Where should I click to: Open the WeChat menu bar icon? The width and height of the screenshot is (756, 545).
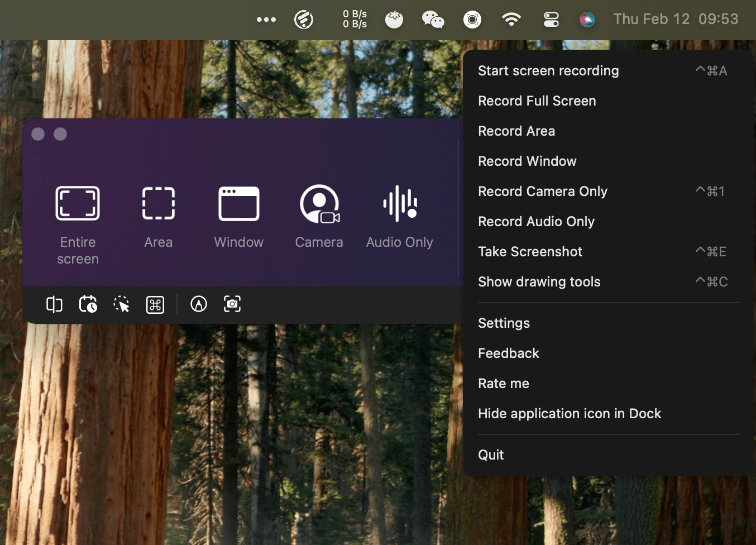[x=433, y=20]
